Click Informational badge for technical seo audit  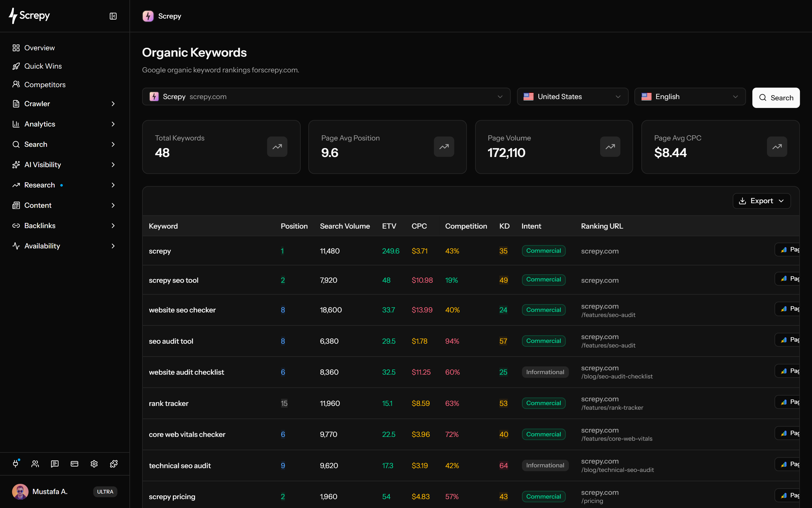545,465
